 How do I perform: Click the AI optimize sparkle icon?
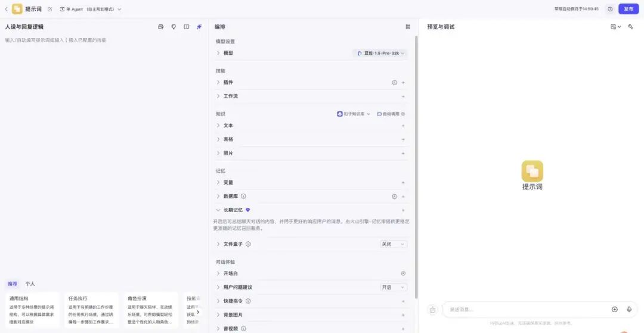(x=199, y=27)
